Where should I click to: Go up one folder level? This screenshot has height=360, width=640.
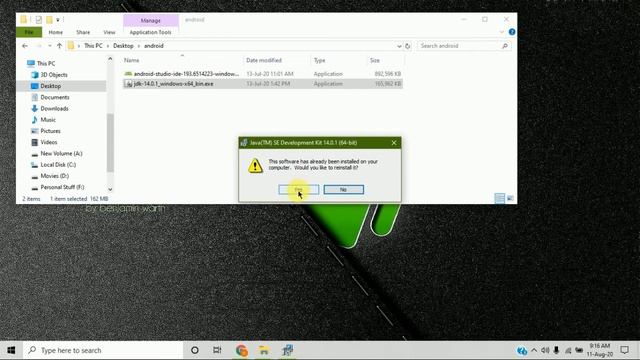(x=60, y=46)
